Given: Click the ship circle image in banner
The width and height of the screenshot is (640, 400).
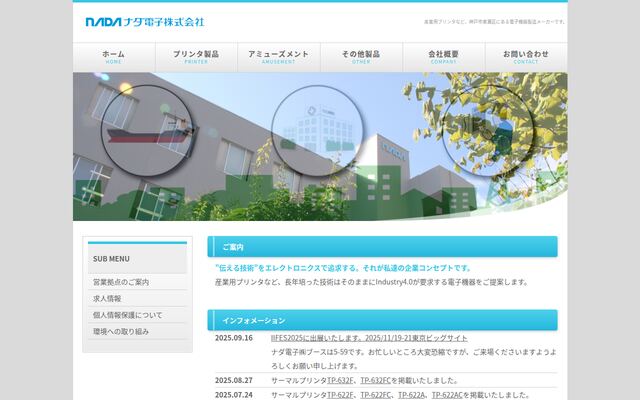Looking at the screenshot, I should pyautogui.click(x=147, y=131).
